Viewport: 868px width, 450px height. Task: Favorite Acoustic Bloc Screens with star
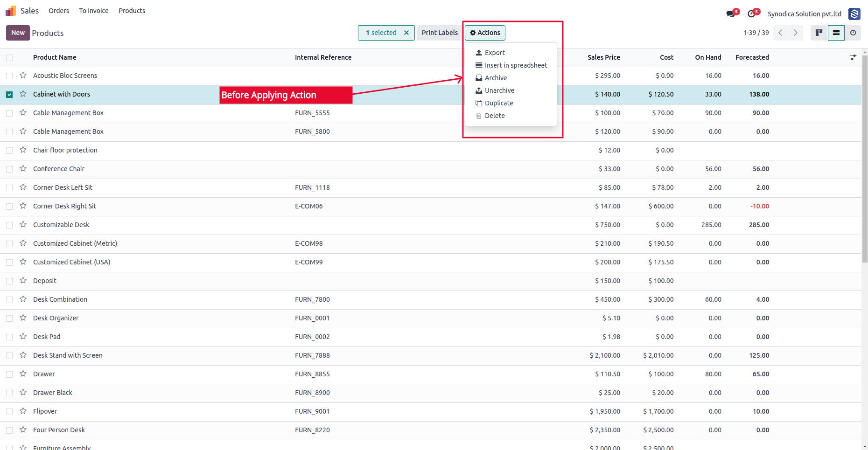click(x=23, y=75)
